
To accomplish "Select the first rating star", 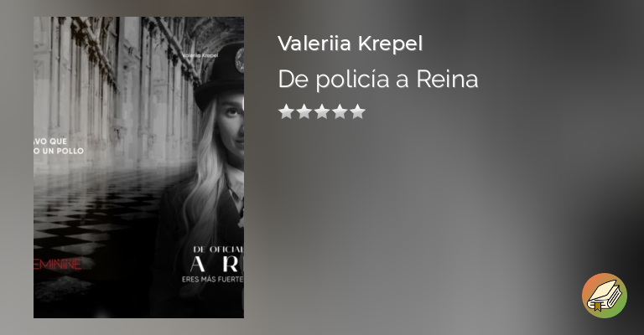I will [286, 111].
